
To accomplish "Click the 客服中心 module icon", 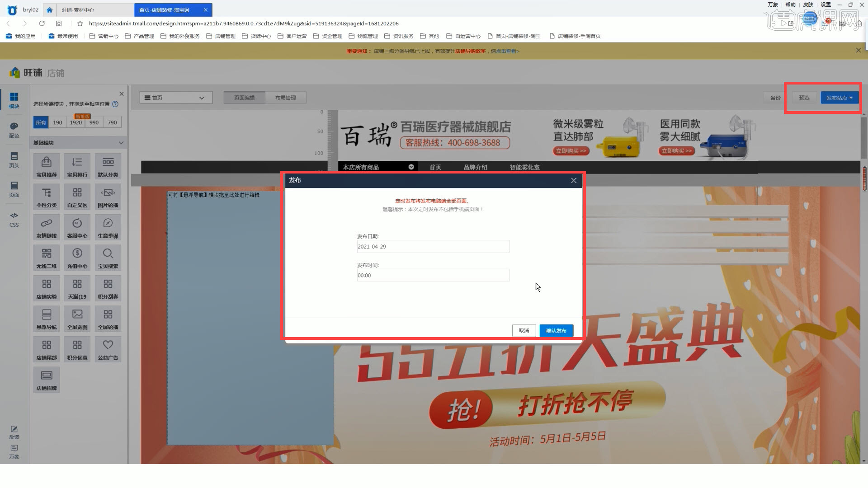I will (77, 227).
